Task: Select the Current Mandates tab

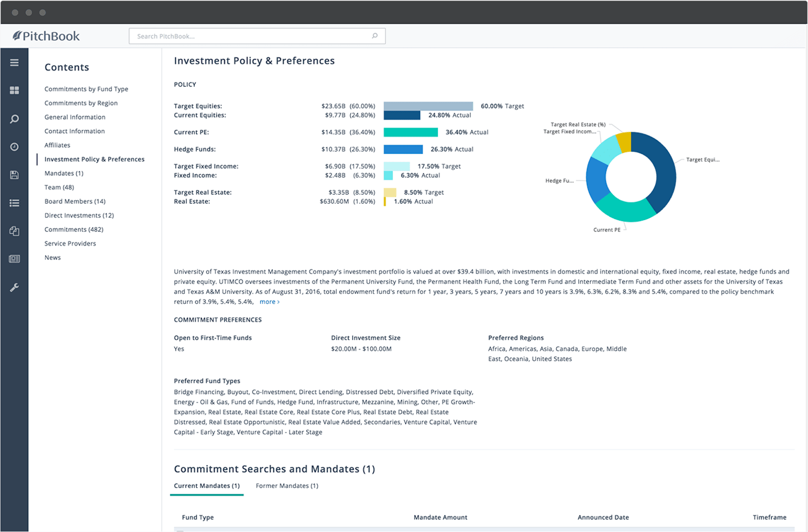Action: click(207, 486)
